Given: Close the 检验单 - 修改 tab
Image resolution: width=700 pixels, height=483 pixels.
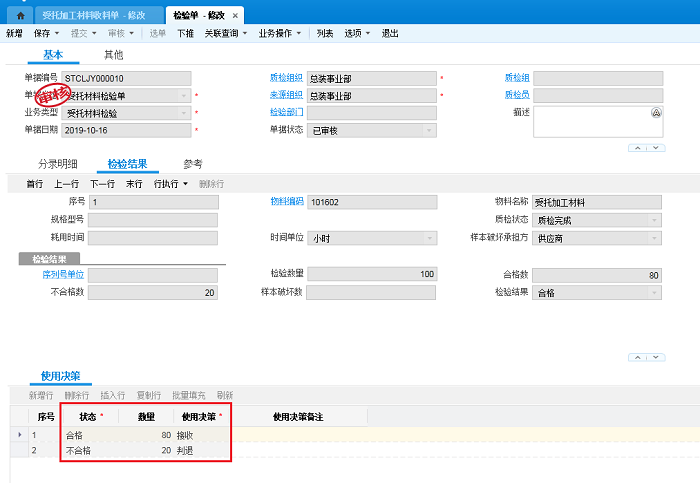Looking at the screenshot, I should click(235, 17).
